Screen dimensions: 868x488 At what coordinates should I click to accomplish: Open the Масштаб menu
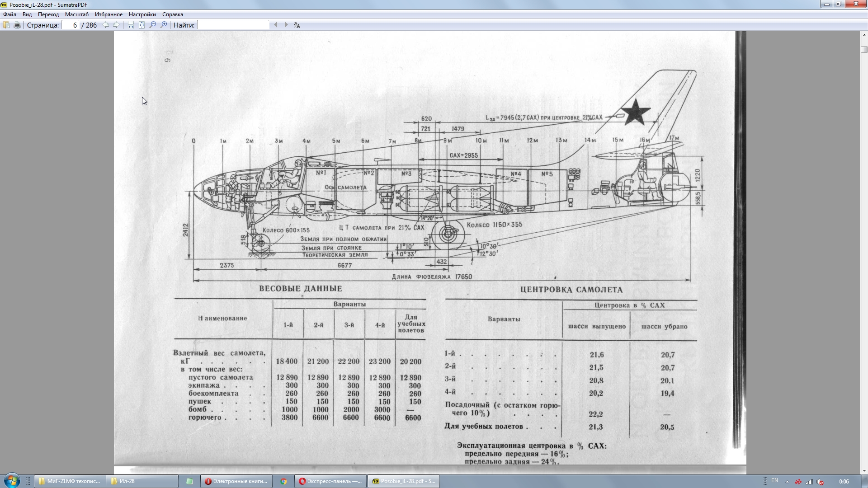tap(76, 14)
